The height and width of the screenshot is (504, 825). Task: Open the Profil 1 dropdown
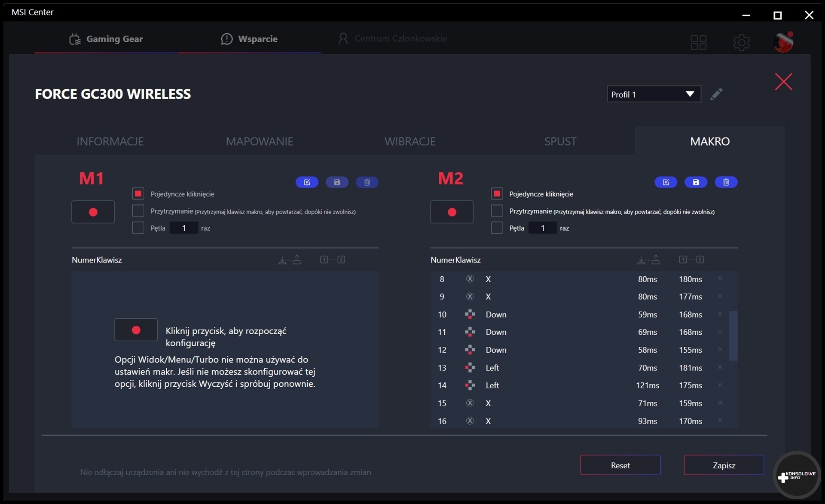click(x=653, y=94)
